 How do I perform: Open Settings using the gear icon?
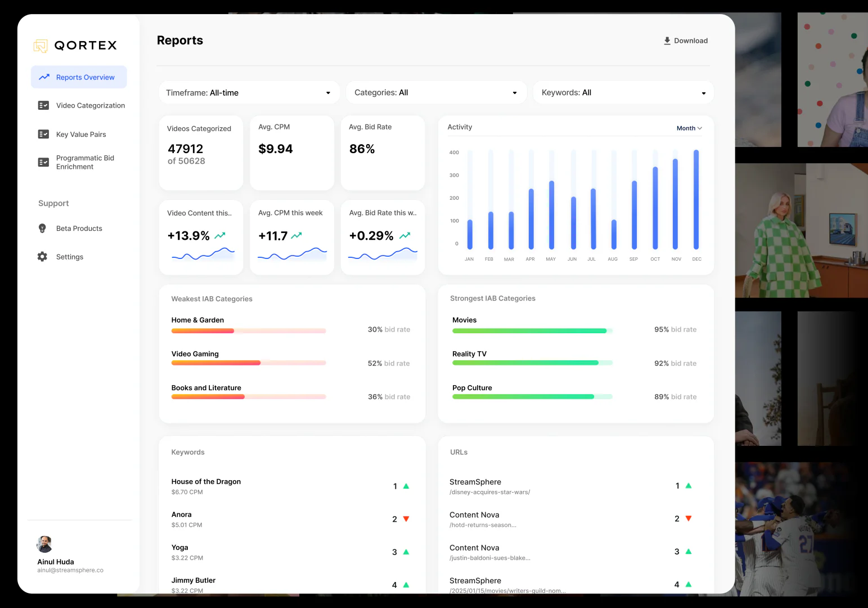pyautogui.click(x=42, y=256)
